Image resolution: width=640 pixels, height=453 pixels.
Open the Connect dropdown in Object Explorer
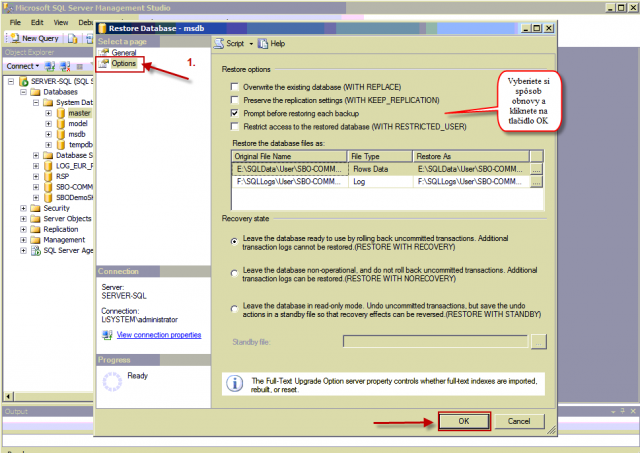tap(37, 66)
